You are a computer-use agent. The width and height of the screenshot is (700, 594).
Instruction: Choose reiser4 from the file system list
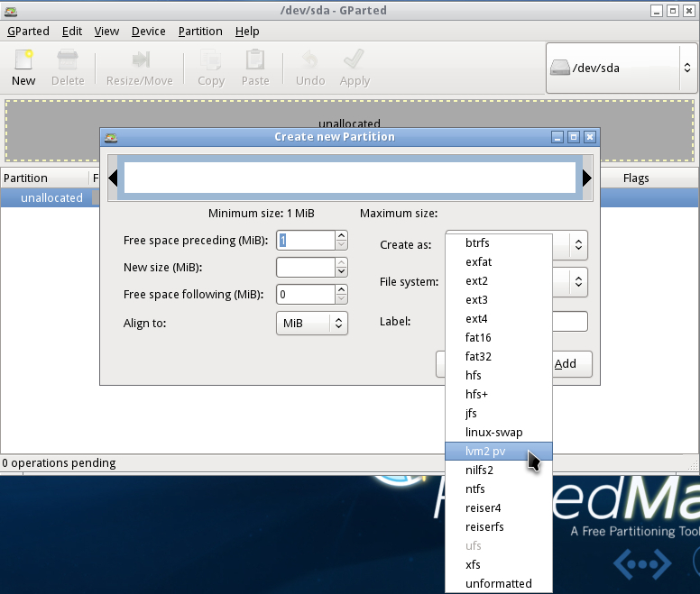[x=499, y=508]
